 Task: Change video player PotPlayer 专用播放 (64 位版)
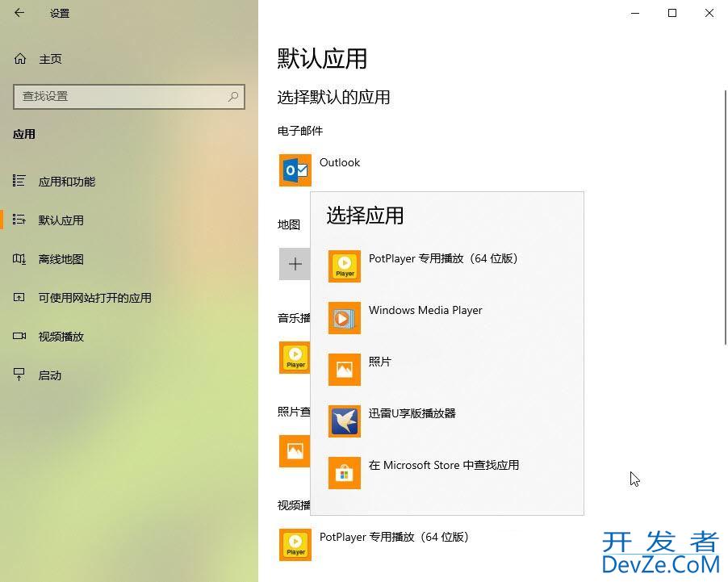[x=394, y=537]
